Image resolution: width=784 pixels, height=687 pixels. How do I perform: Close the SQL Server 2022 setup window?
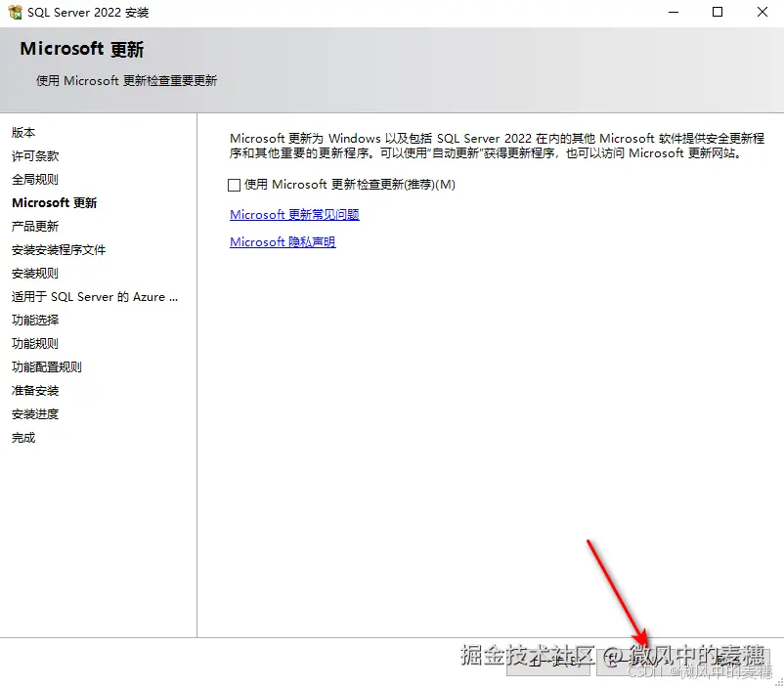pos(762,12)
